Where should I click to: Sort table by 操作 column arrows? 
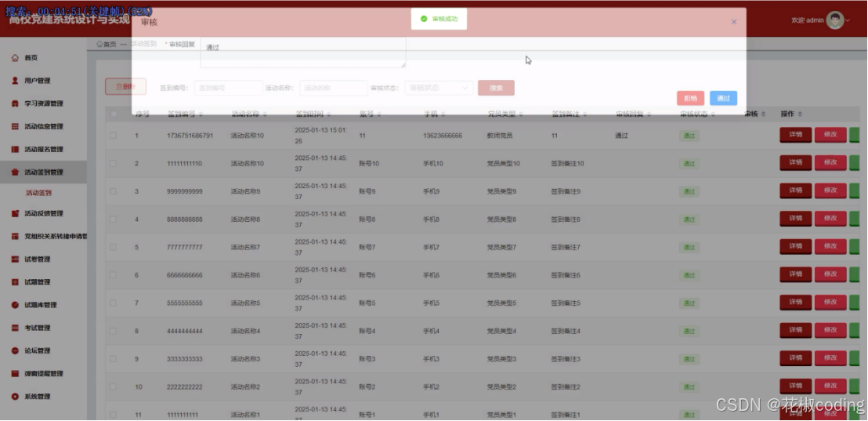click(800, 114)
